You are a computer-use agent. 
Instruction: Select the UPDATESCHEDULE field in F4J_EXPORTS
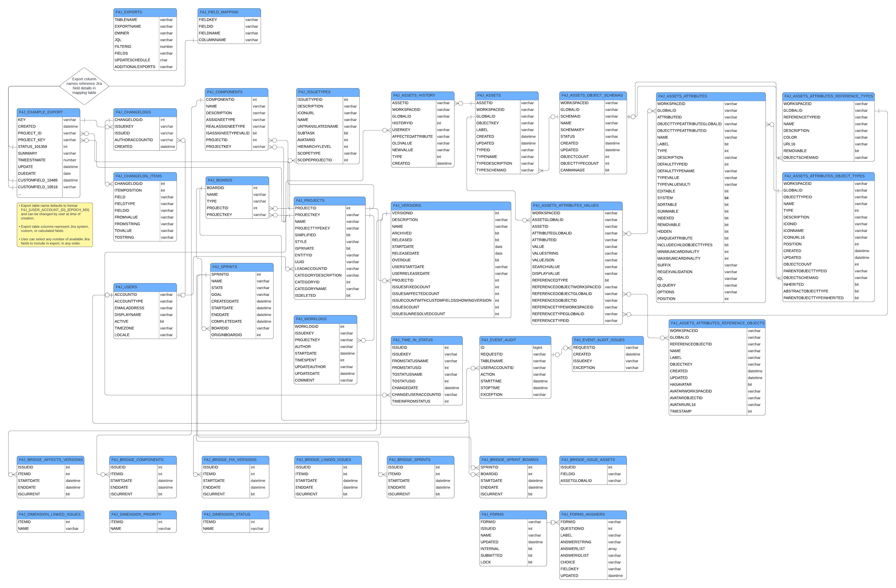click(x=145, y=60)
